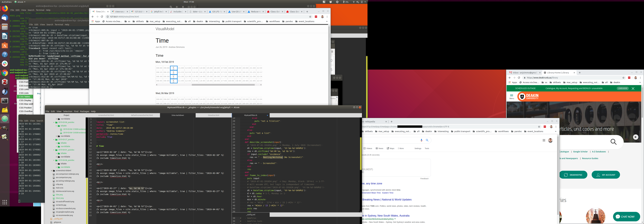Open tiles.png in the project tree

[59, 195]
